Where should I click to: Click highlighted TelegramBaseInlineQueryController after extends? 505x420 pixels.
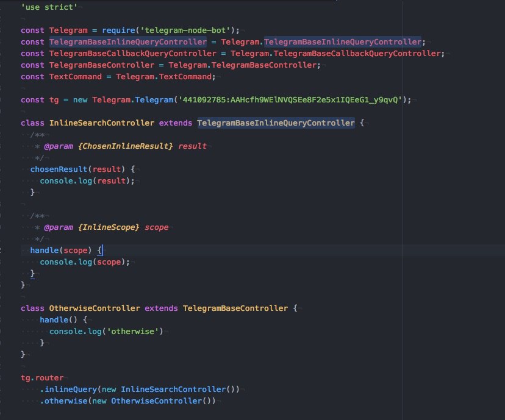[x=276, y=123]
